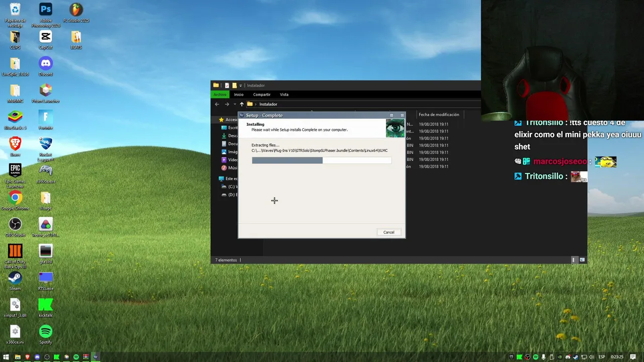Switch to the Waves setup taskbar button
The height and width of the screenshot is (362, 644).
click(96, 357)
